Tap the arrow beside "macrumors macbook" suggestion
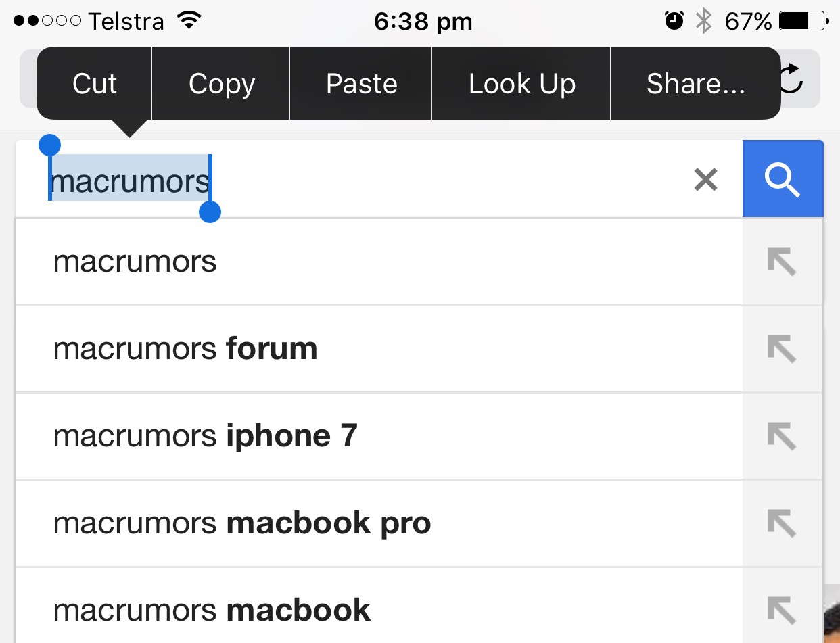840x643 pixels. coord(782,611)
